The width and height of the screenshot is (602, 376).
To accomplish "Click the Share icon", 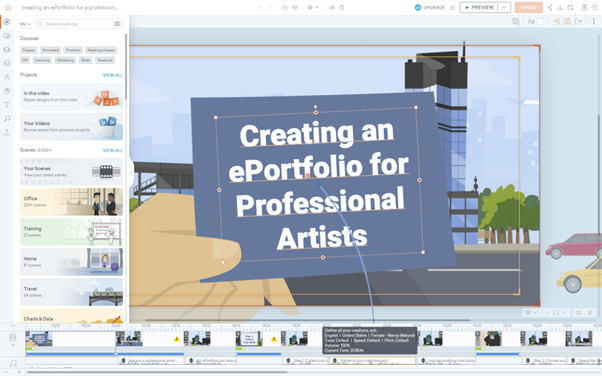I will 550,7.
